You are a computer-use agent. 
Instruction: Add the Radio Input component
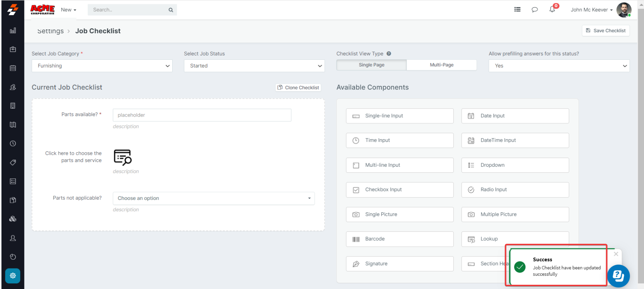coord(515,190)
